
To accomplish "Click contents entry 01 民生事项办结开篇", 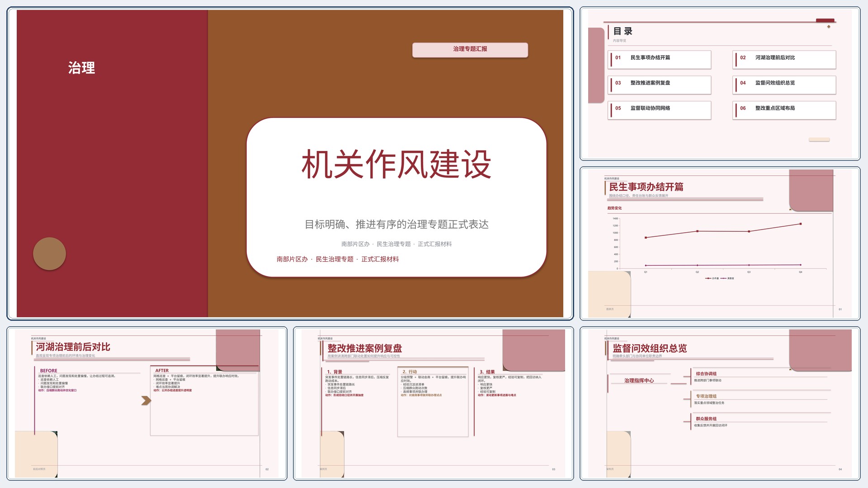I will pyautogui.click(x=659, y=59).
